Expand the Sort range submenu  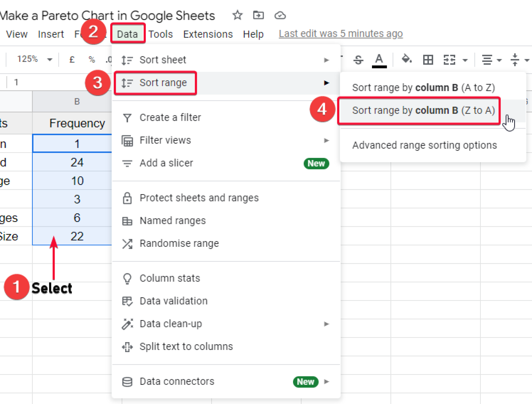[x=226, y=83]
